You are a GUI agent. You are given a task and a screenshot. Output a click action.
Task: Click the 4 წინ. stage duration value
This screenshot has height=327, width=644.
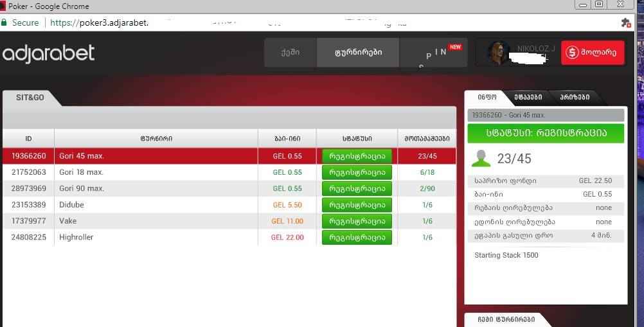[x=602, y=236]
